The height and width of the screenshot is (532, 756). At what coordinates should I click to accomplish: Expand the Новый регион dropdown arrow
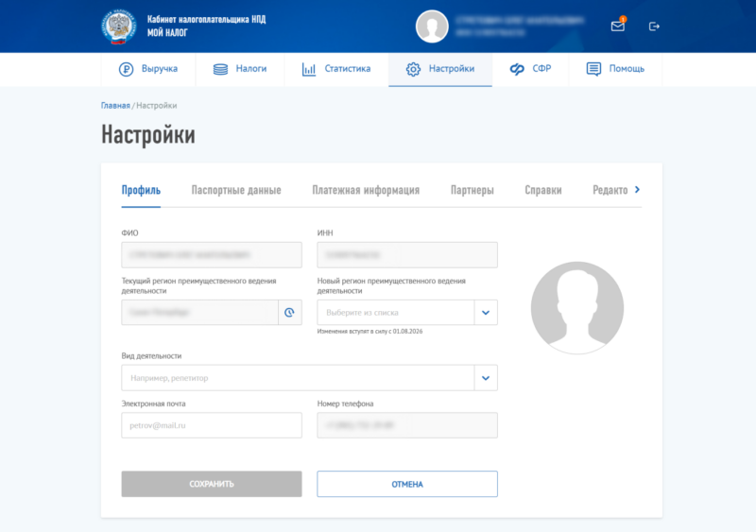486,313
